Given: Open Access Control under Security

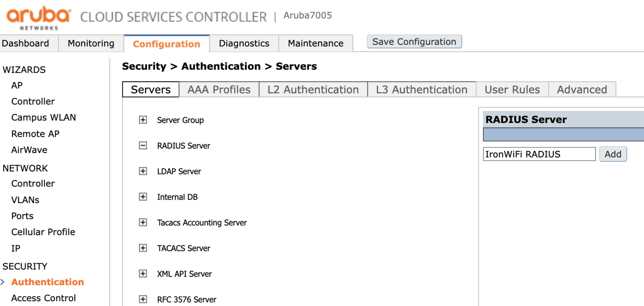Looking at the screenshot, I should [43, 298].
